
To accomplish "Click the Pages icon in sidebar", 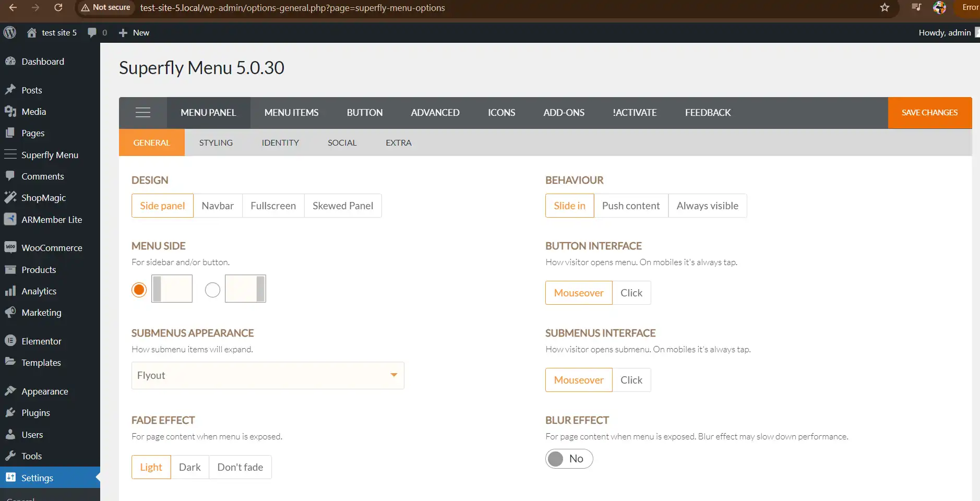I will coord(10,133).
